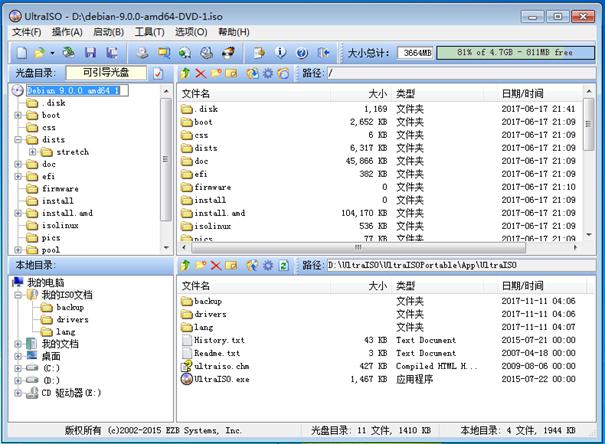Click the Mount to virtual drive icon

pos(207,53)
